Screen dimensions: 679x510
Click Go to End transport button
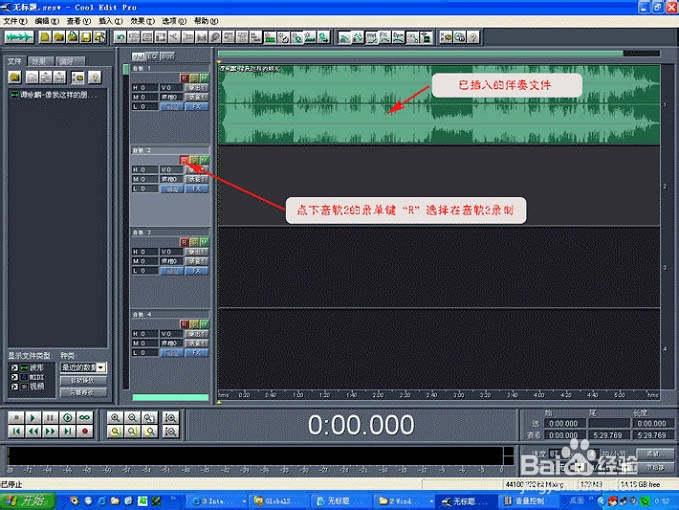[x=67, y=431]
